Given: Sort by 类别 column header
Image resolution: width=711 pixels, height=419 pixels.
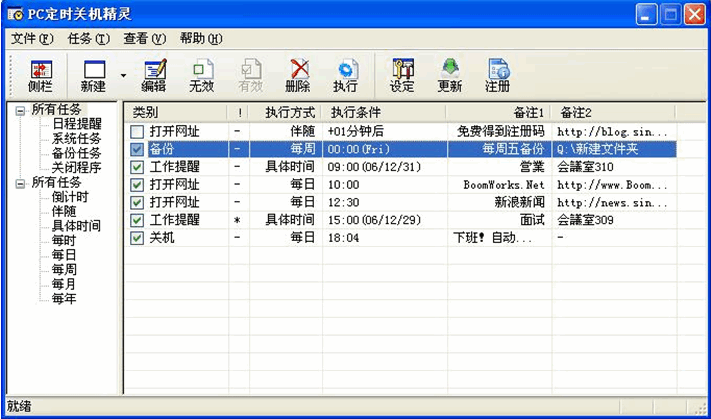Looking at the screenshot, I should [175, 112].
